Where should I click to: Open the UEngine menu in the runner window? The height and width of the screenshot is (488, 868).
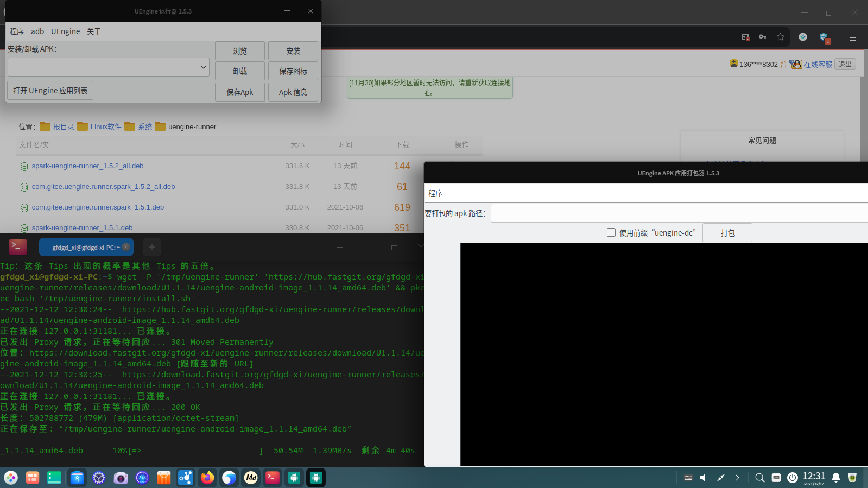(66, 31)
